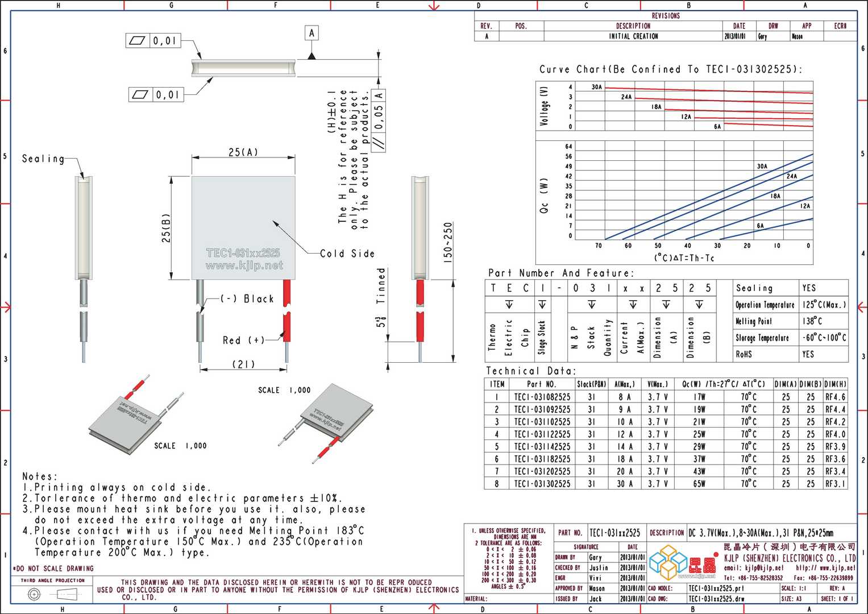Select the 25(A) width dimension
868x614 pixels.
click(x=243, y=152)
